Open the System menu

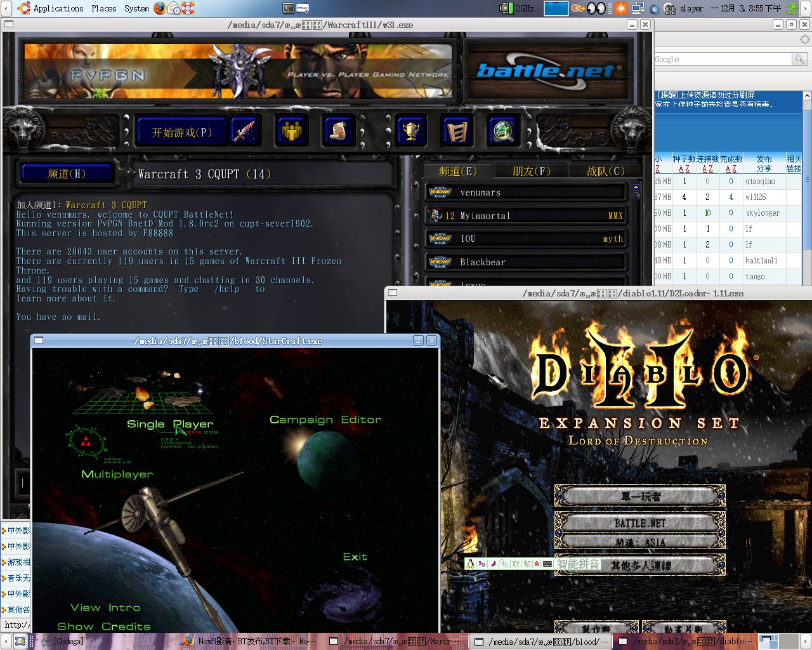[136, 8]
